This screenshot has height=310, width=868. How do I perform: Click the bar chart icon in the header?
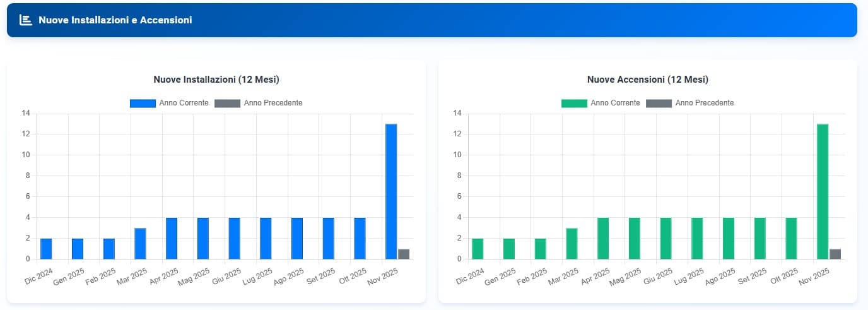pos(25,20)
